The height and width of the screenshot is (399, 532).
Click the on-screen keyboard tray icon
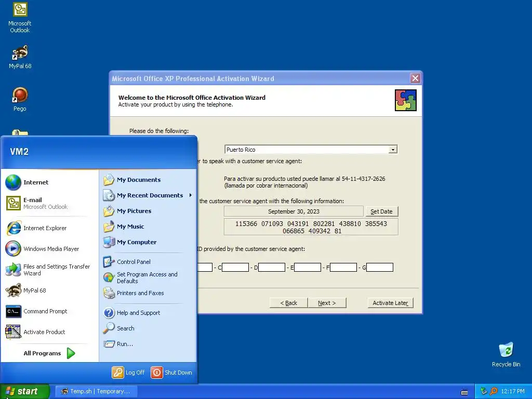(464, 392)
